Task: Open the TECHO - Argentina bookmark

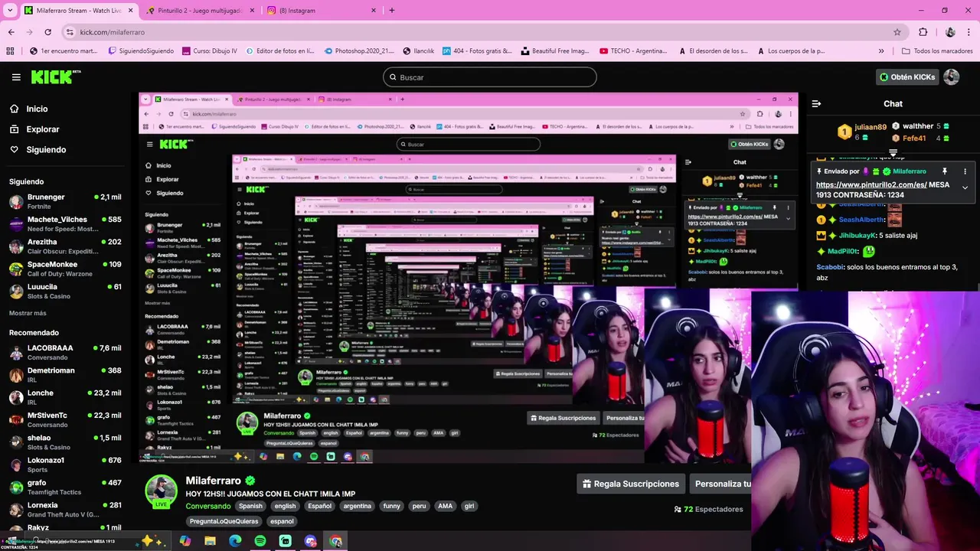Action: point(633,51)
